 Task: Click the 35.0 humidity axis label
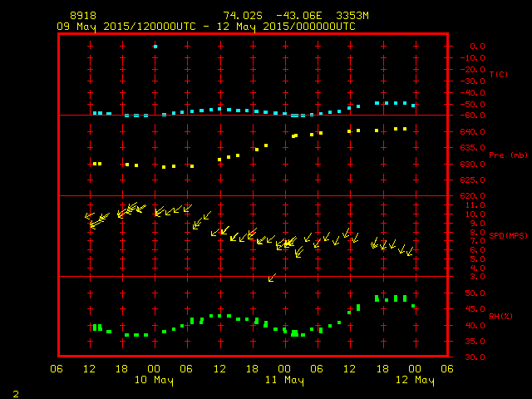pos(475,342)
